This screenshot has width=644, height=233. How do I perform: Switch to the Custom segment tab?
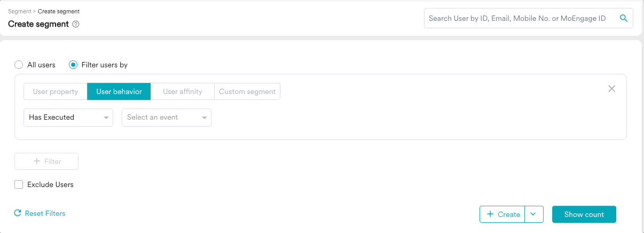tap(247, 91)
